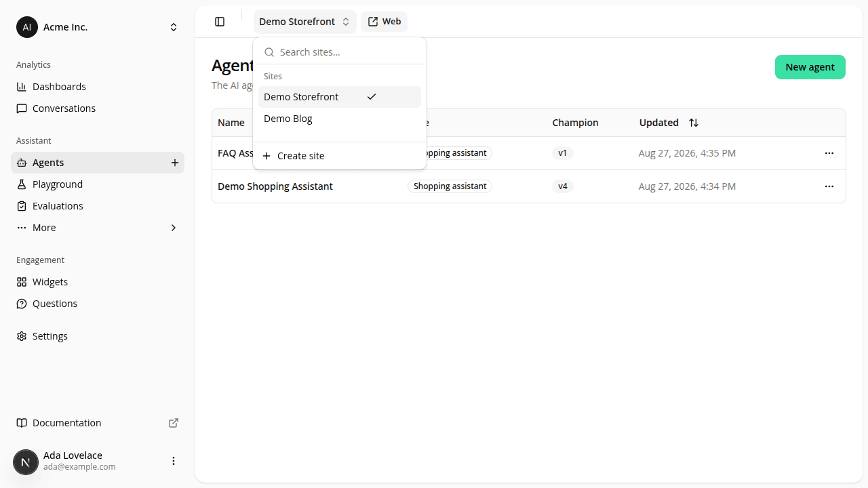
Task: Open the Documentation external link
Action: pos(98,423)
